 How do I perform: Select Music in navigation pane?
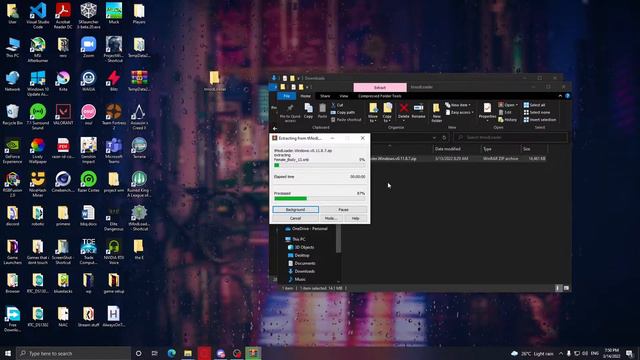(x=297, y=280)
